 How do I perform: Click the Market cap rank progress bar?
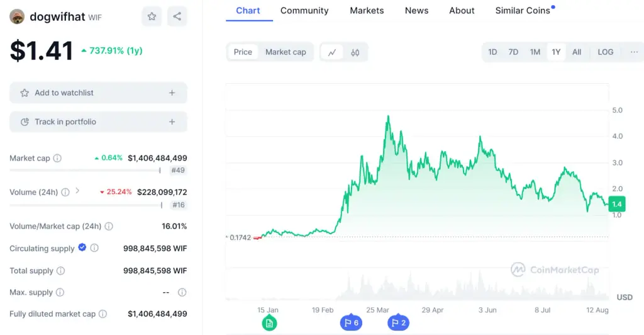tap(85, 170)
